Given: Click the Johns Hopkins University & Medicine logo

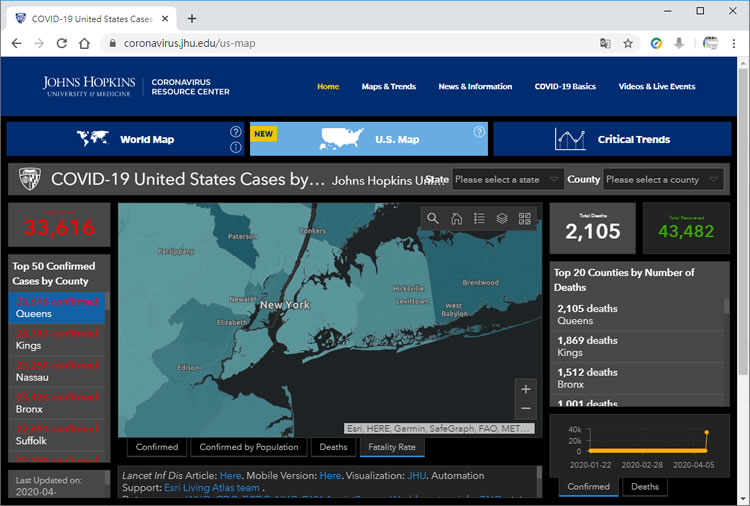Looking at the screenshot, I should [x=88, y=87].
